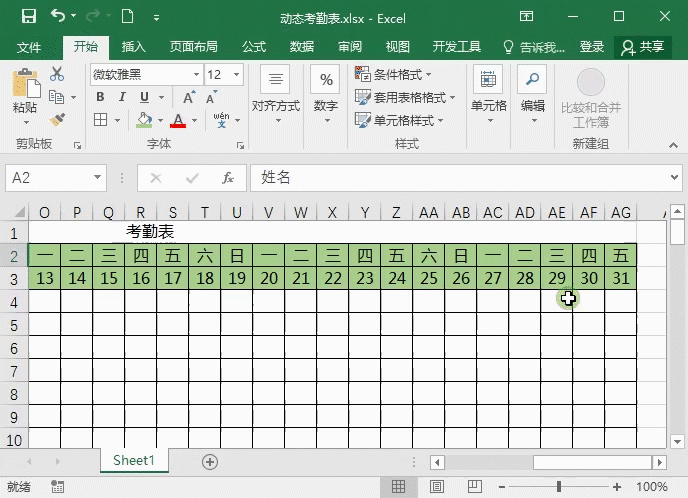Select the cell containing 25
Image resolution: width=688 pixels, height=498 pixels.
[x=429, y=278]
